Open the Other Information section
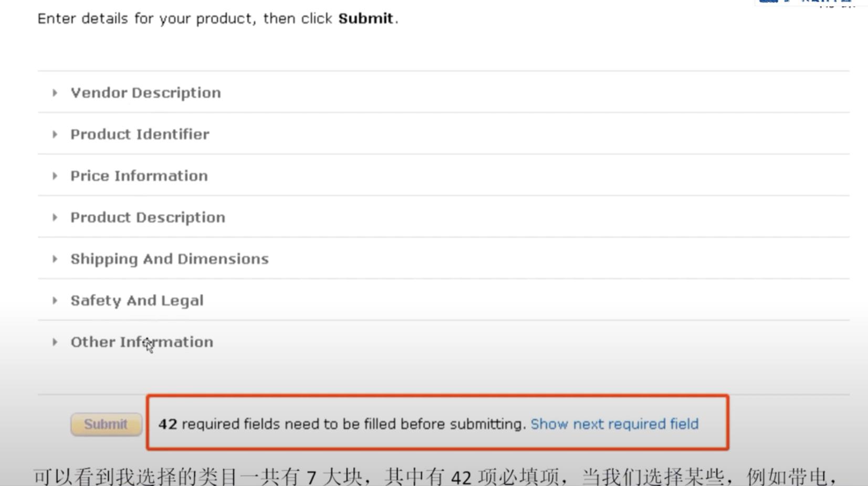Screen dimensions: 868x486 [142, 342]
